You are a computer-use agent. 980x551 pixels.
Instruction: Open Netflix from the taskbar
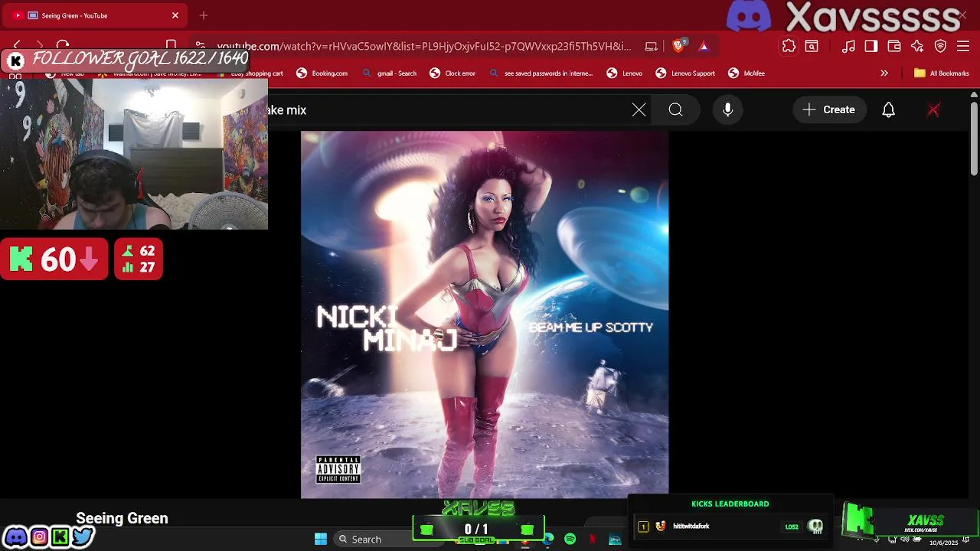[592, 540]
